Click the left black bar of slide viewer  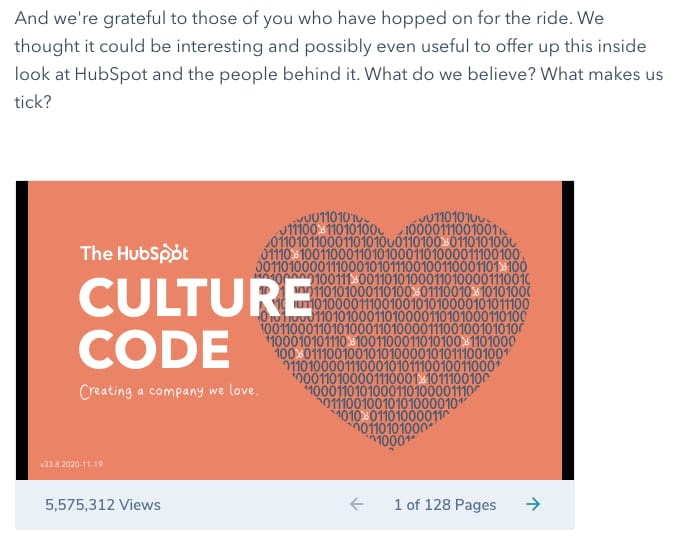point(22,330)
